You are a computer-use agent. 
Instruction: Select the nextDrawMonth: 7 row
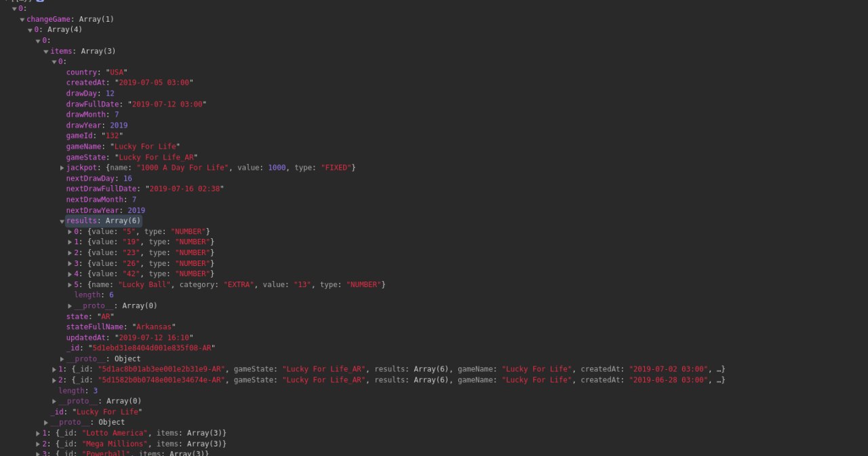tap(101, 199)
